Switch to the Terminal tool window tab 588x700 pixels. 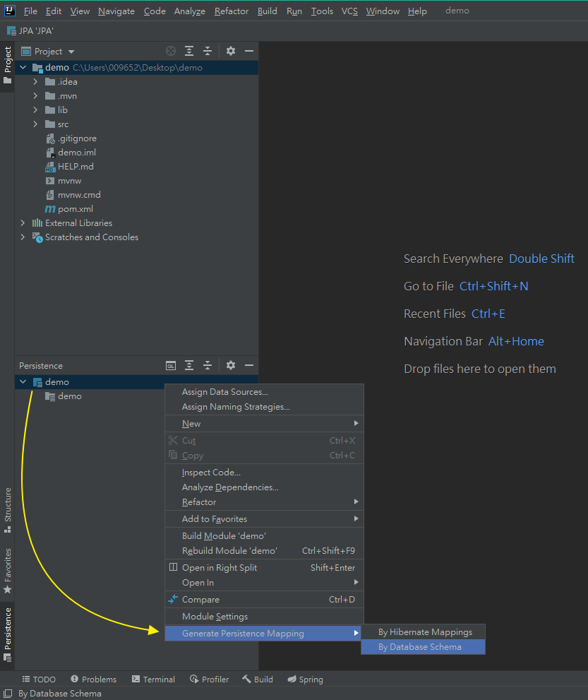pos(152,680)
